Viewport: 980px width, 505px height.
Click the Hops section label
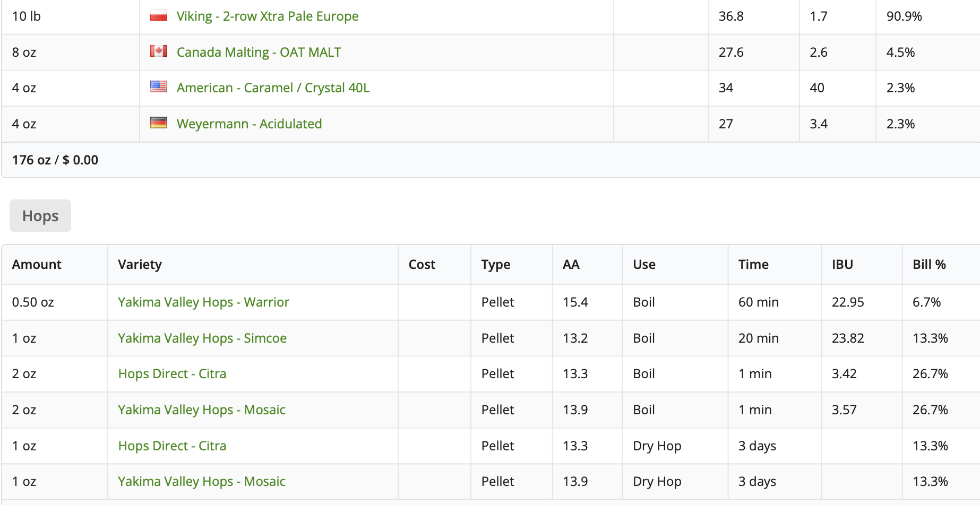click(x=40, y=215)
